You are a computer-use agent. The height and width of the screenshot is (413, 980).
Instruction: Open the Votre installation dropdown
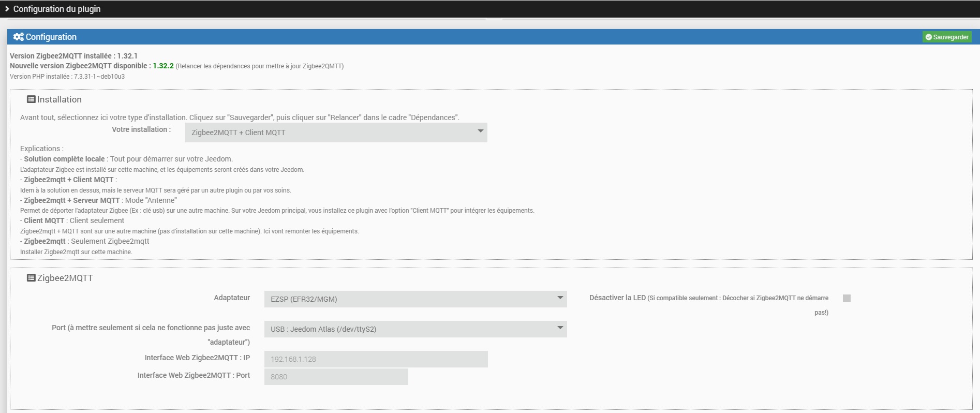(336, 132)
